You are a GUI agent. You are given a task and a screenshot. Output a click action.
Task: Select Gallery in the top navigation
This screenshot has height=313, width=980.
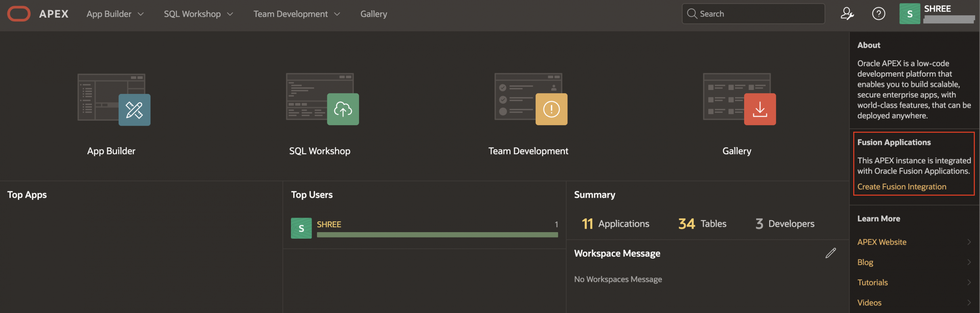(373, 14)
